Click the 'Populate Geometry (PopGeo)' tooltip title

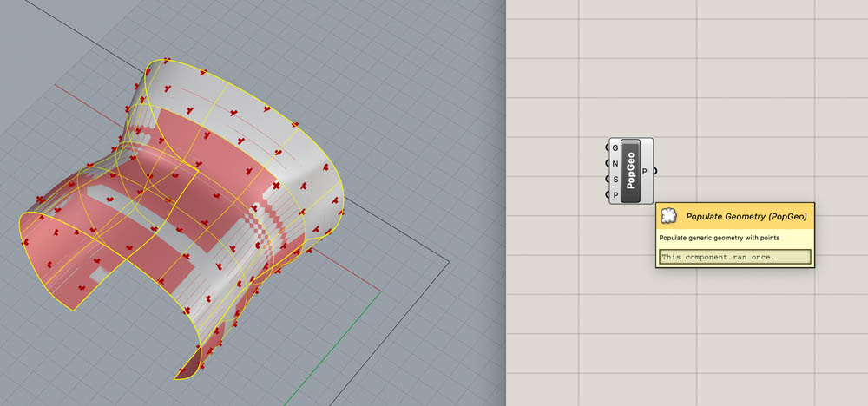click(746, 217)
